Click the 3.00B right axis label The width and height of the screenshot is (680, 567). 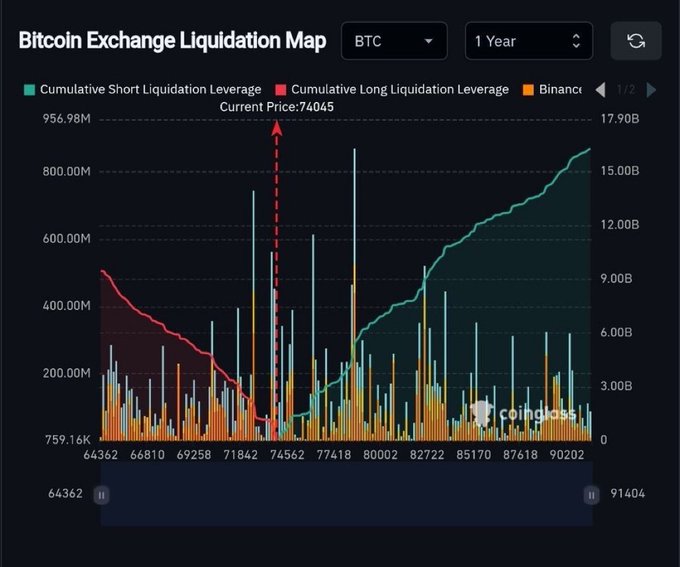tap(616, 386)
